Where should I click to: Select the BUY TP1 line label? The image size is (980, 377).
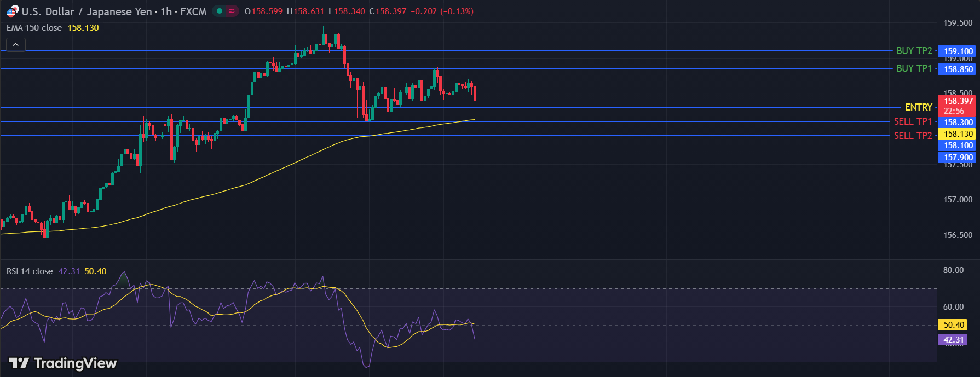[x=914, y=68]
